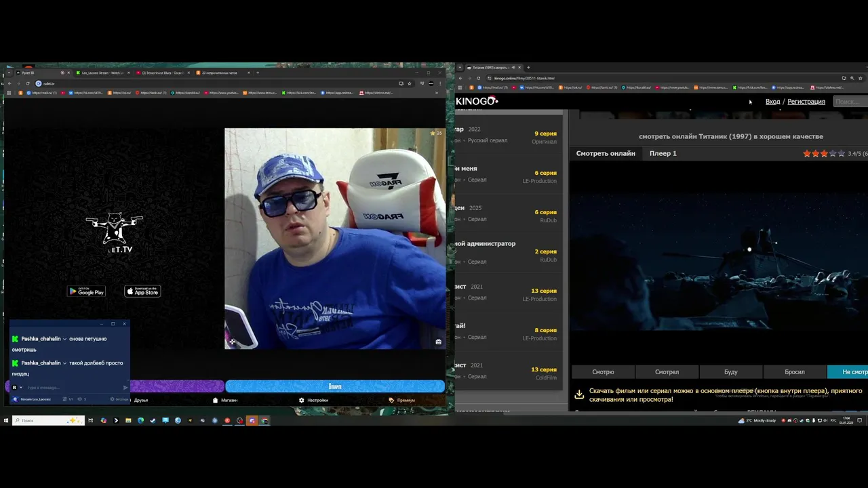Switch to Bensonhurst Blues YouTube tab
The height and width of the screenshot is (488, 868).
point(161,73)
